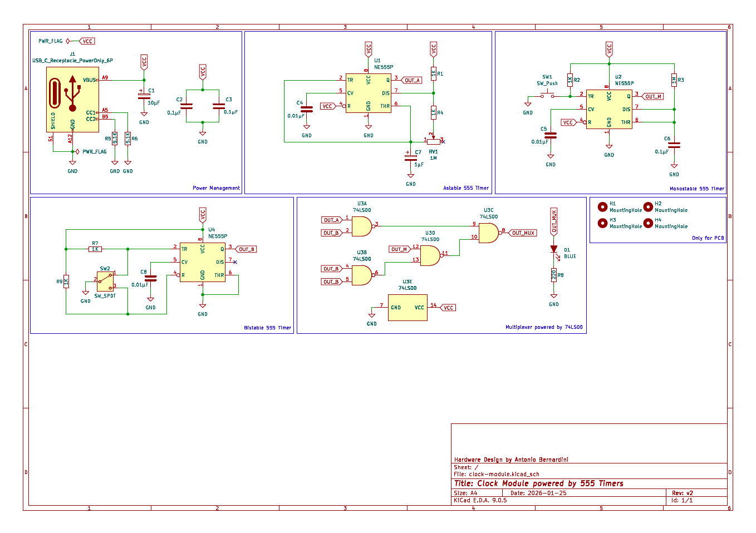Click the OUT_M global label on U2 output
This screenshot has width=756, height=533.
[x=652, y=96]
